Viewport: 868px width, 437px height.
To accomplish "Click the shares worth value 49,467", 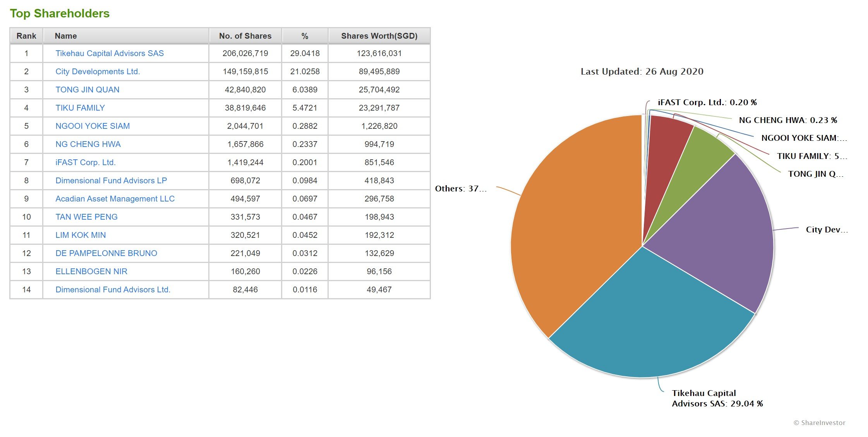I will [379, 290].
